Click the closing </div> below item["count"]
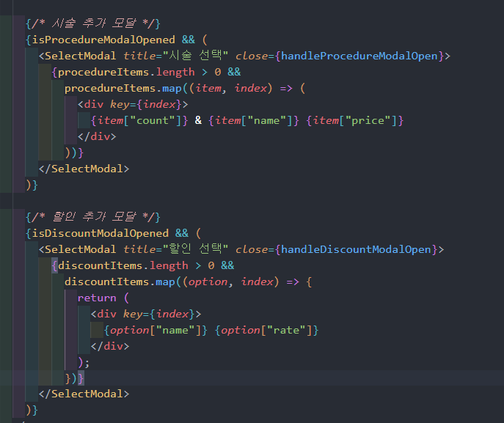Screen dimensions: 504x423 coord(97,137)
